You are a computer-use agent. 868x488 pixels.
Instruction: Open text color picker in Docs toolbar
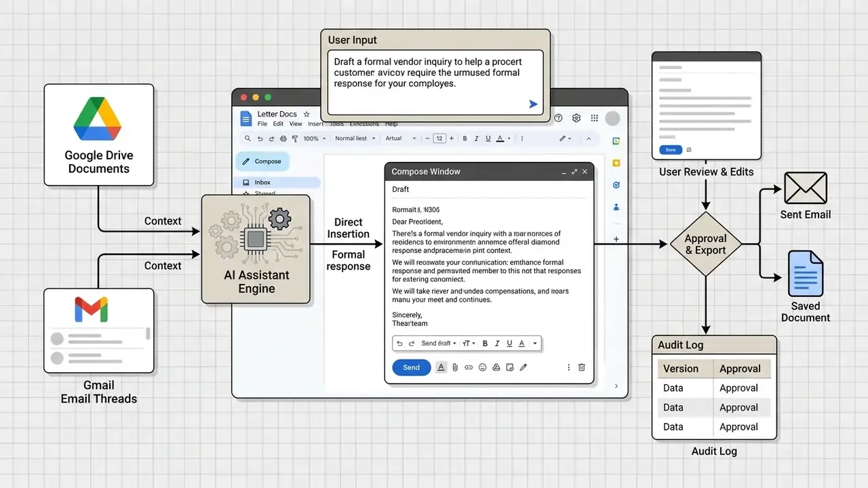pos(500,138)
